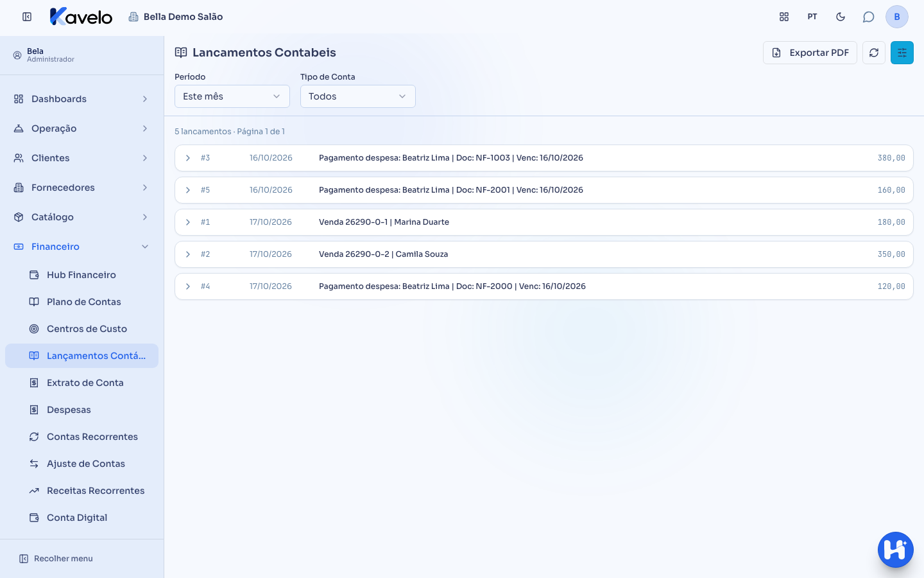This screenshot has height=578, width=924.
Task: Click Bela Administrador profile entry
Action: point(44,55)
